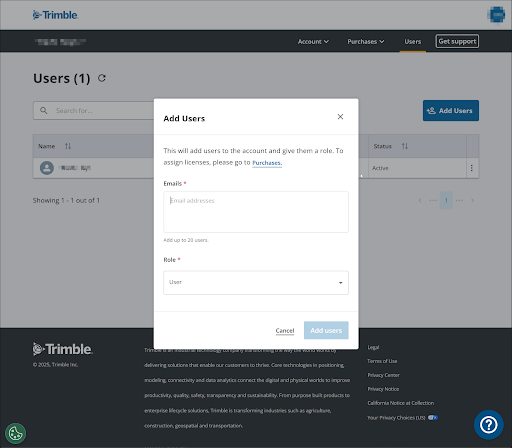The height and width of the screenshot is (448, 512).
Task: Click into the Email addresses field
Action: [256, 212]
